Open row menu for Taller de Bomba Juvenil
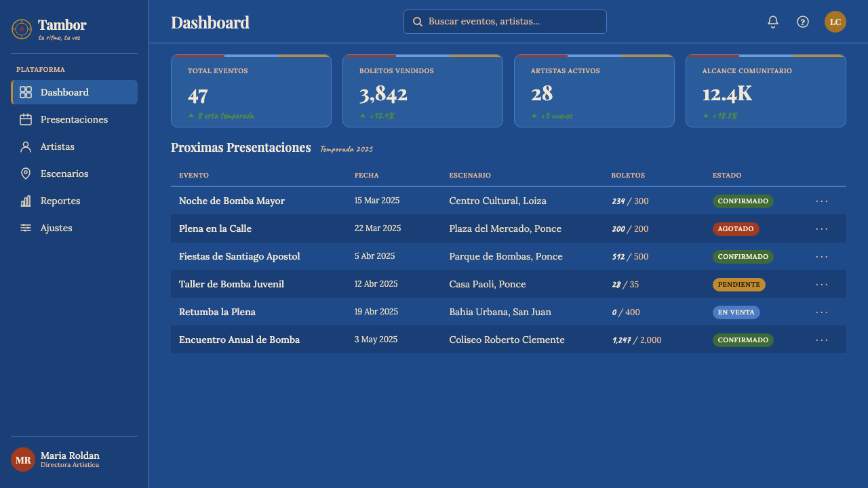Screen dimensions: 868x488 [x=822, y=285]
